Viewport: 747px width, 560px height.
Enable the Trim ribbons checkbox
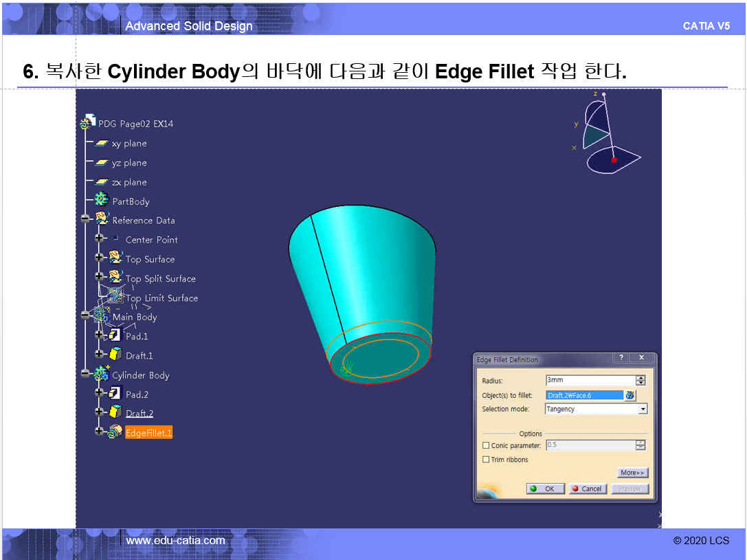point(487,460)
